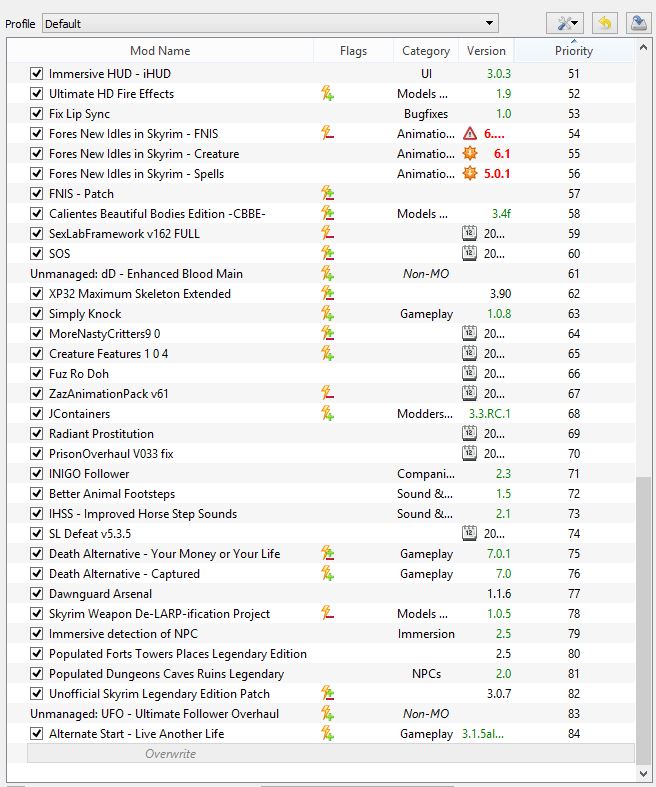Toggle Immersive detection of NPC checkbox
The image size is (656, 787).
[36, 634]
